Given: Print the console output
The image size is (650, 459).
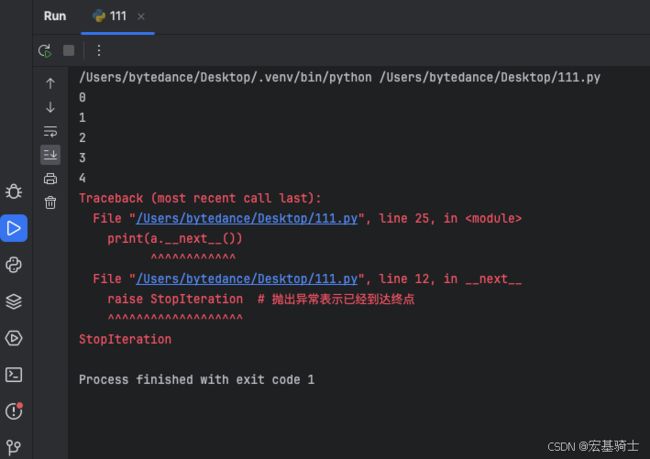Looking at the screenshot, I should coord(50,179).
